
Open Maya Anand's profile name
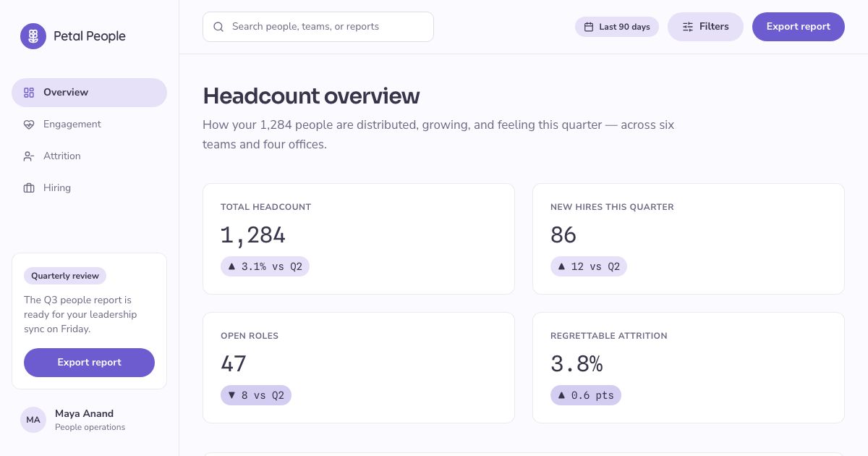pyautogui.click(x=84, y=414)
